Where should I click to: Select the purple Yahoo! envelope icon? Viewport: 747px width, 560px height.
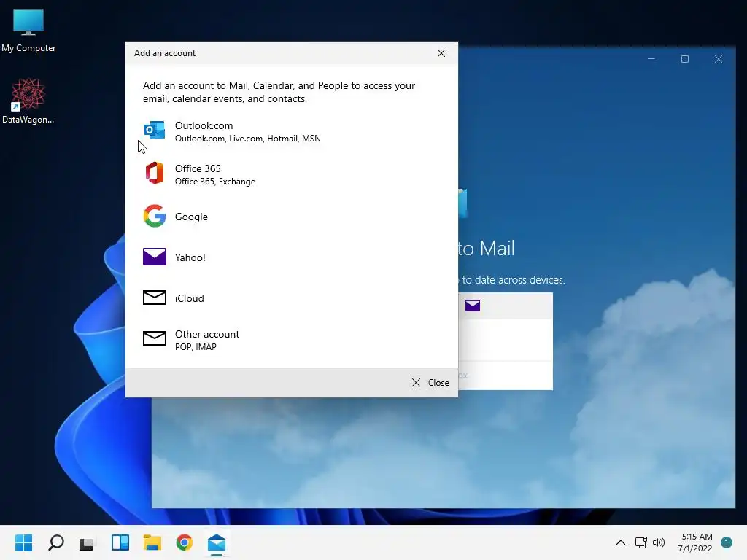[x=155, y=257]
